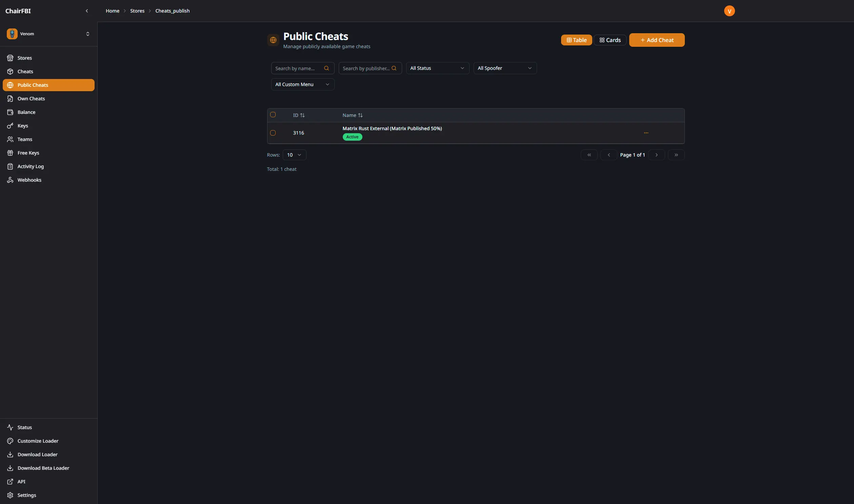The width and height of the screenshot is (854, 504).
Task: Select the Stores icon in the sidebar
Action: pos(11,58)
